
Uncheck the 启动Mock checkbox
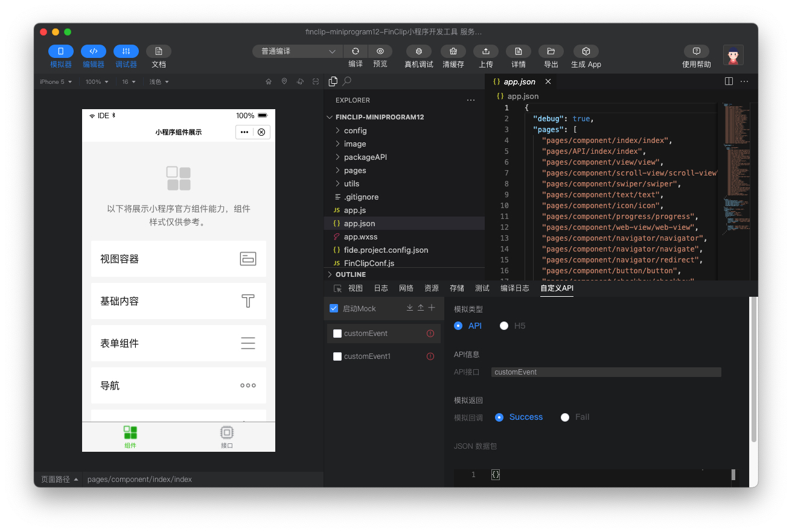334,309
